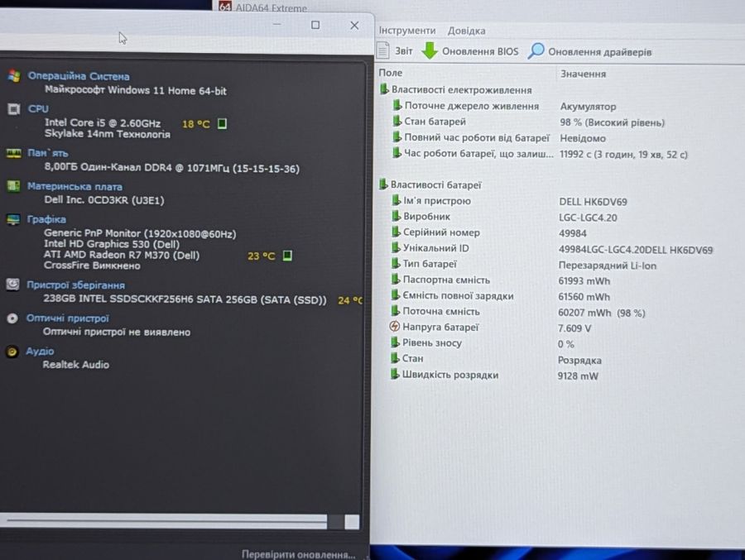Open the Оптичні пристрої section link
The image size is (745, 560).
(x=68, y=318)
